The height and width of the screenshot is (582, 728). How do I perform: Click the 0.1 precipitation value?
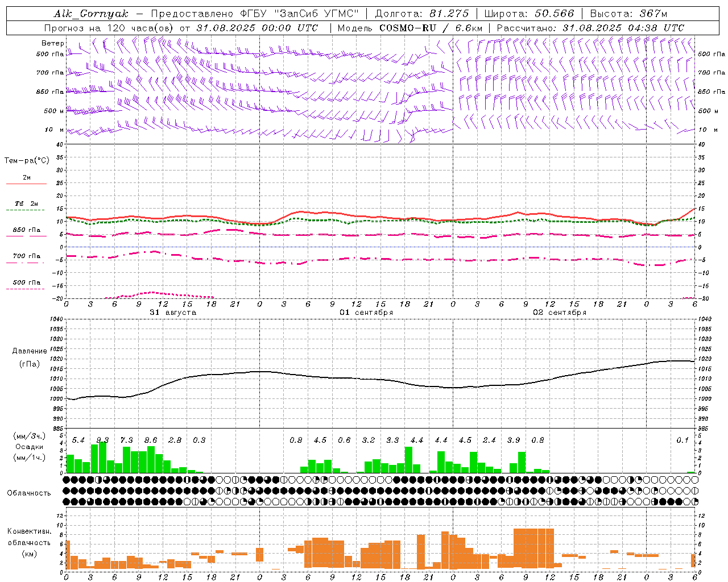point(682,440)
